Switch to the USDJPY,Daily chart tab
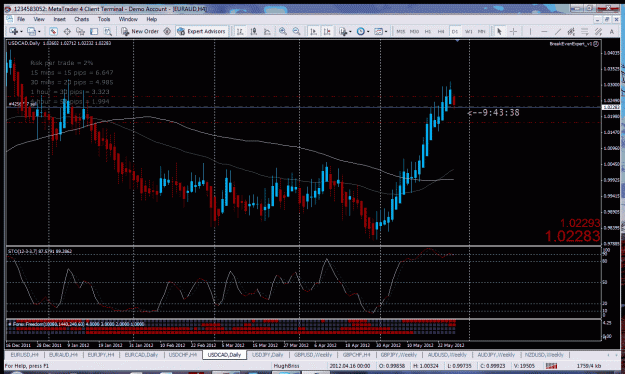 tap(267, 354)
